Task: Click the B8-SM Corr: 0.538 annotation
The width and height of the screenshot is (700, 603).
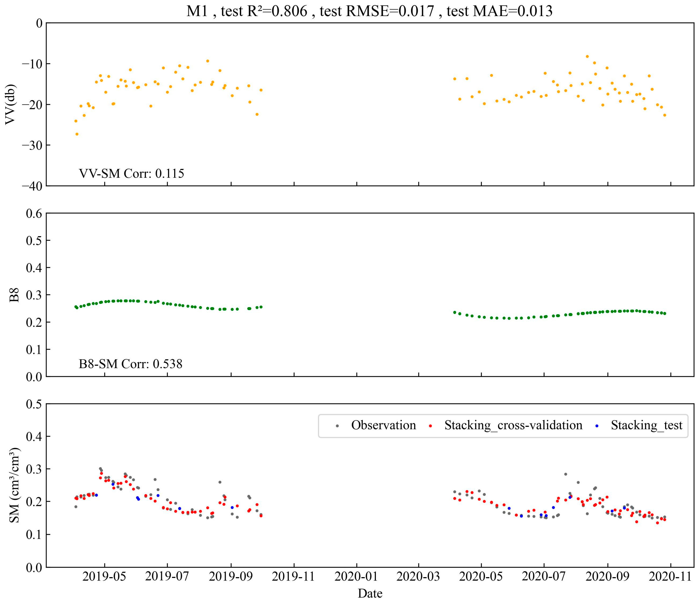Action: [x=130, y=364]
